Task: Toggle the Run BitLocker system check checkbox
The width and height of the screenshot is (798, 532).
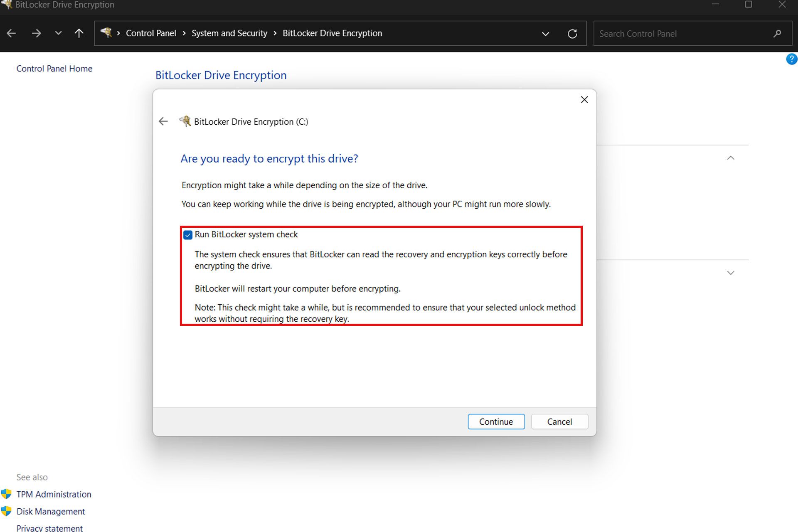Action: point(187,234)
